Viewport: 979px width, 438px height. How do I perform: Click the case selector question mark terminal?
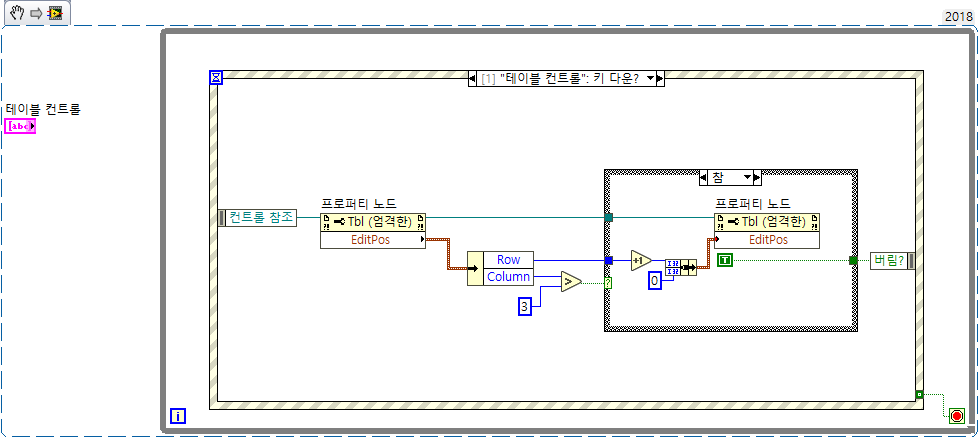click(x=608, y=283)
